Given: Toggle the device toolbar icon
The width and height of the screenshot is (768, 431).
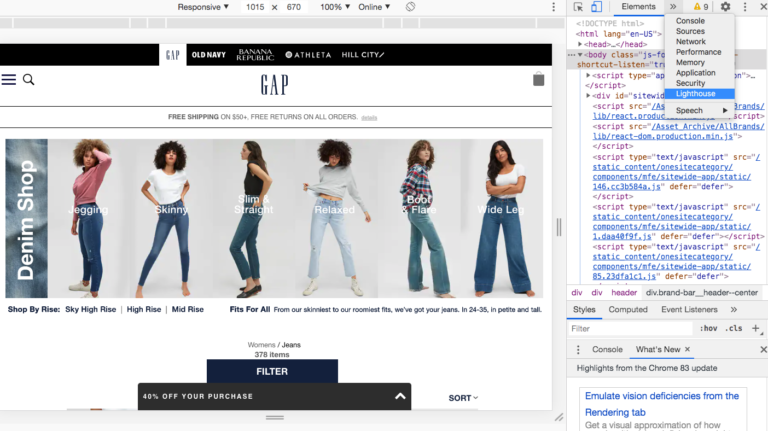Looking at the screenshot, I should [x=596, y=7].
